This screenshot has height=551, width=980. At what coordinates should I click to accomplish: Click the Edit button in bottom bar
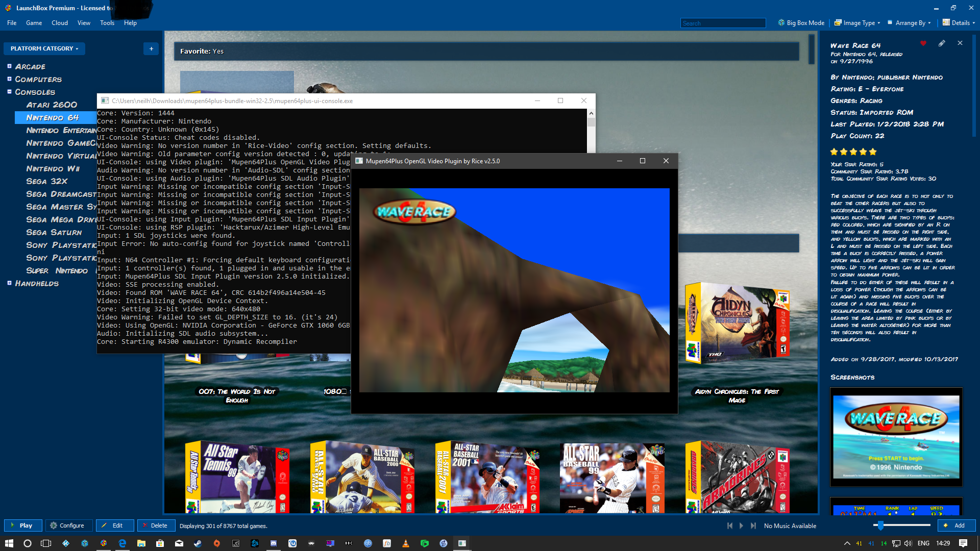click(114, 525)
